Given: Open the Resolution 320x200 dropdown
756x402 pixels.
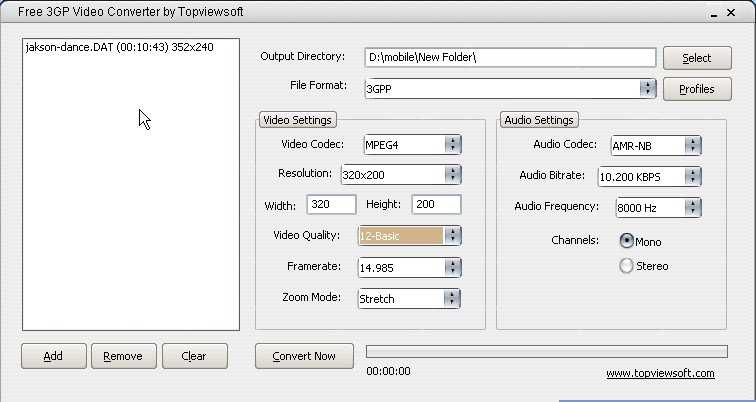Looking at the screenshot, I should (401, 175).
